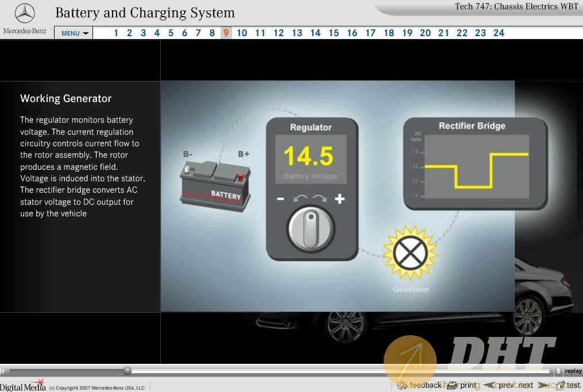583x392 pixels.
Task: Go to page 20
Action: pos(426,33)
